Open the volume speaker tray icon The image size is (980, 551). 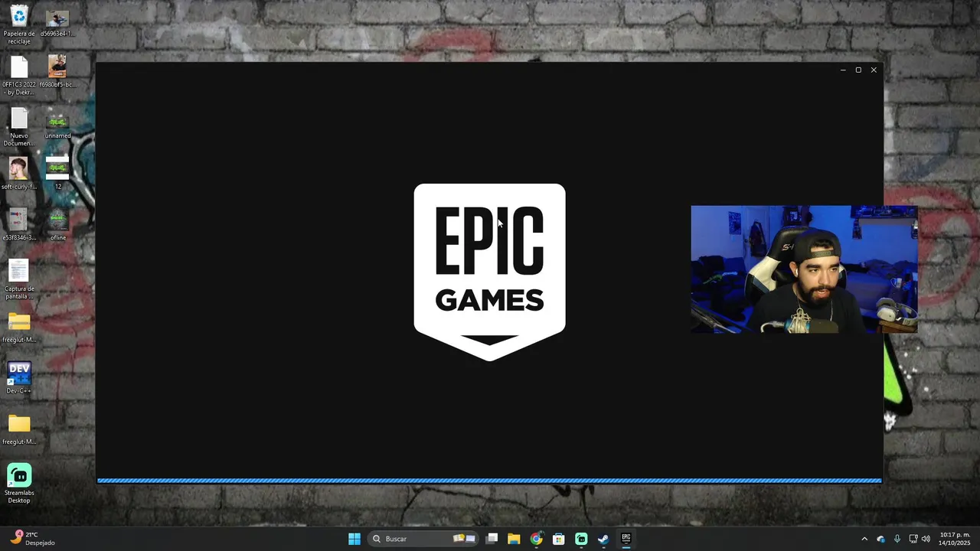tap(926, 539)
